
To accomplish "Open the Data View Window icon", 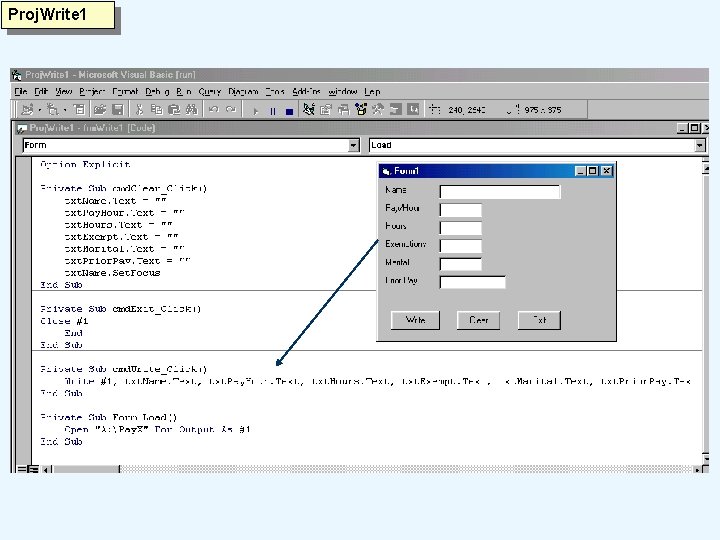I will click(x=395, y=110).
